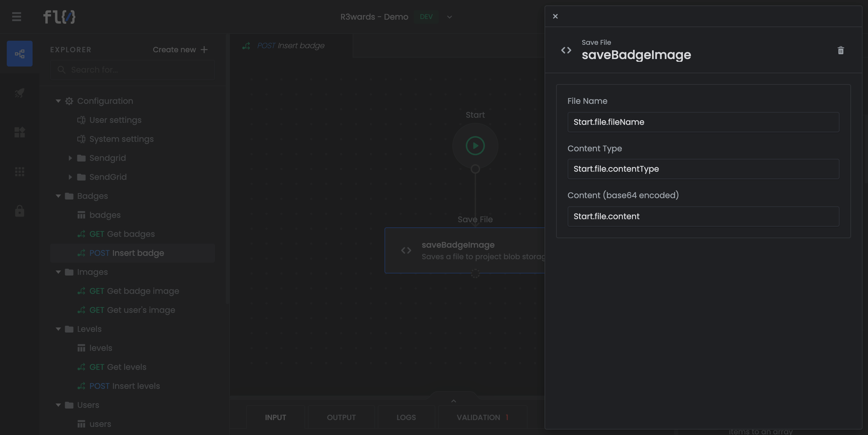Switch to the LOGS tab
Screen dimensions: 868x435
click(406, 417)
